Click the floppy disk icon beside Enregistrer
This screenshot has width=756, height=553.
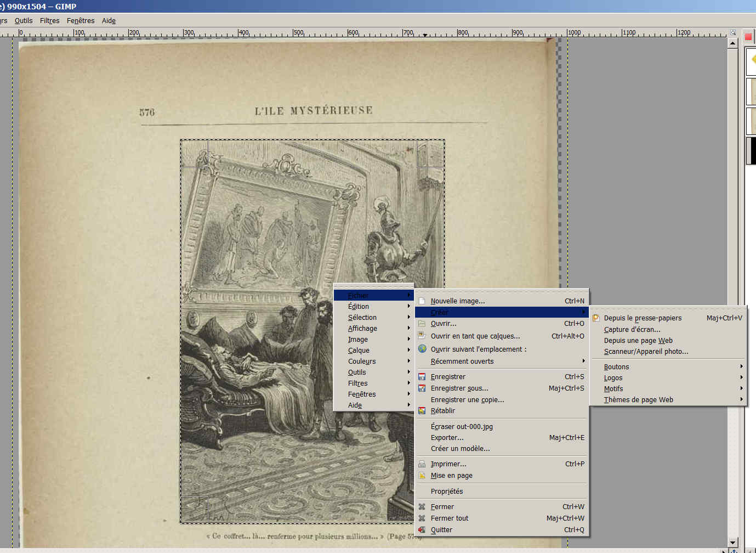click(422, 377)
